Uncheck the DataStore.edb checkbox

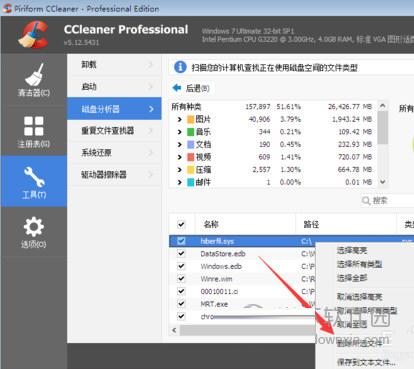(181, 254)
